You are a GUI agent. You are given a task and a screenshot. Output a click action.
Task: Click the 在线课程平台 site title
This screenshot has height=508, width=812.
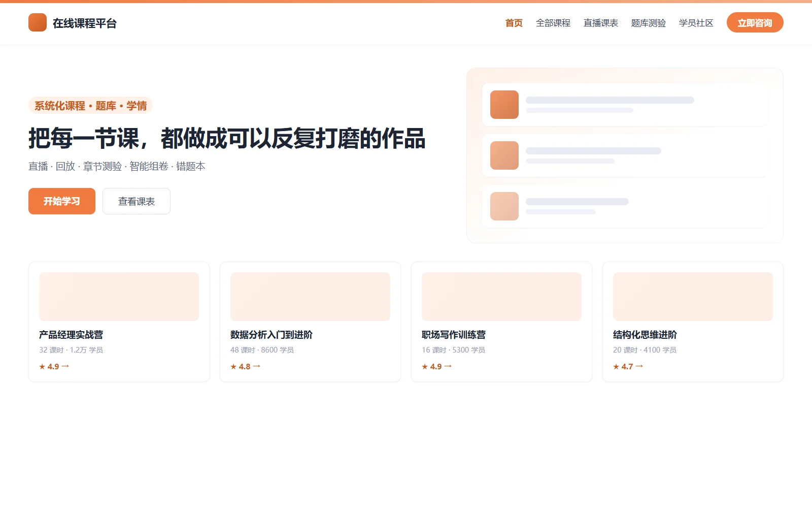[x=85, y=23]
